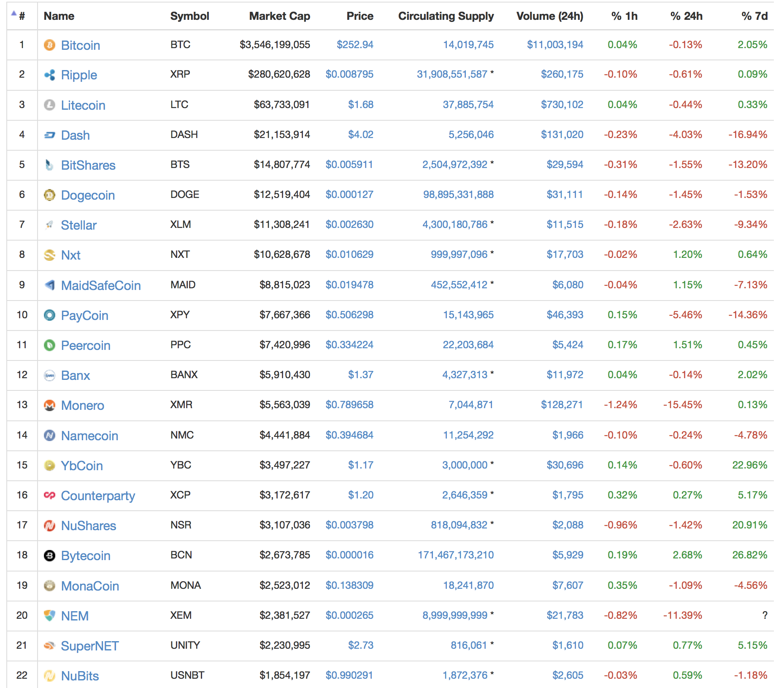Click the Stellar rocket icon
784x688 pixels.
pos(49,225)
